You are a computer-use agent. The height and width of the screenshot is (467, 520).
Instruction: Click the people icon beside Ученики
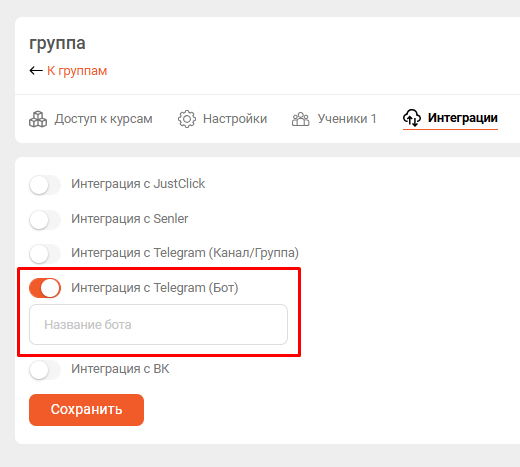click(x=301, y=119)
